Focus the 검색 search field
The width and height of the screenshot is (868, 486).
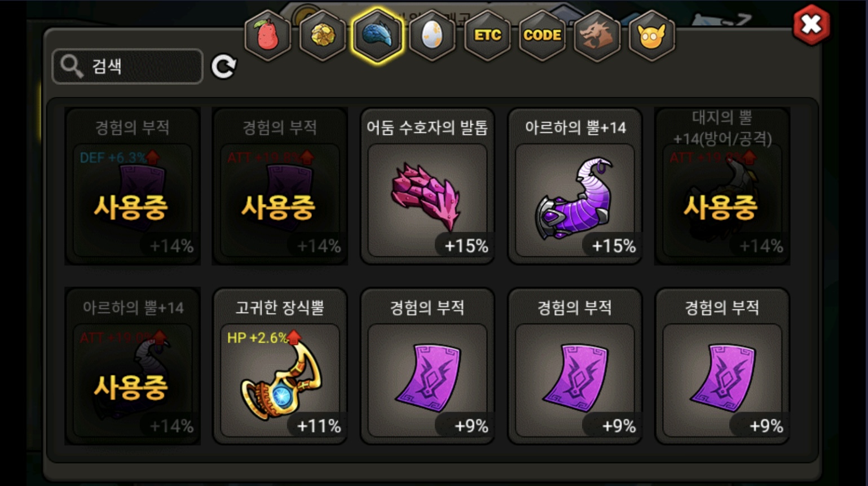[x=127, y=67]
